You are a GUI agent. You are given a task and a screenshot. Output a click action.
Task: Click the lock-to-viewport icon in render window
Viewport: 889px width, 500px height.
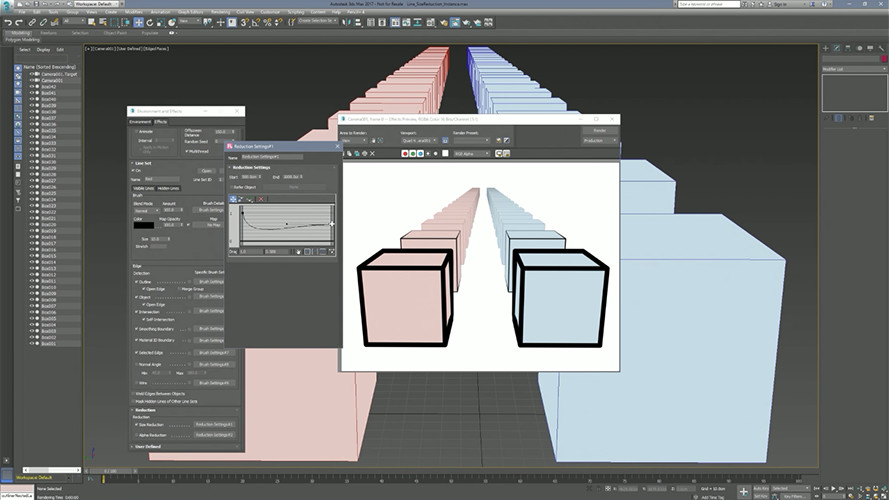(445, 140)
